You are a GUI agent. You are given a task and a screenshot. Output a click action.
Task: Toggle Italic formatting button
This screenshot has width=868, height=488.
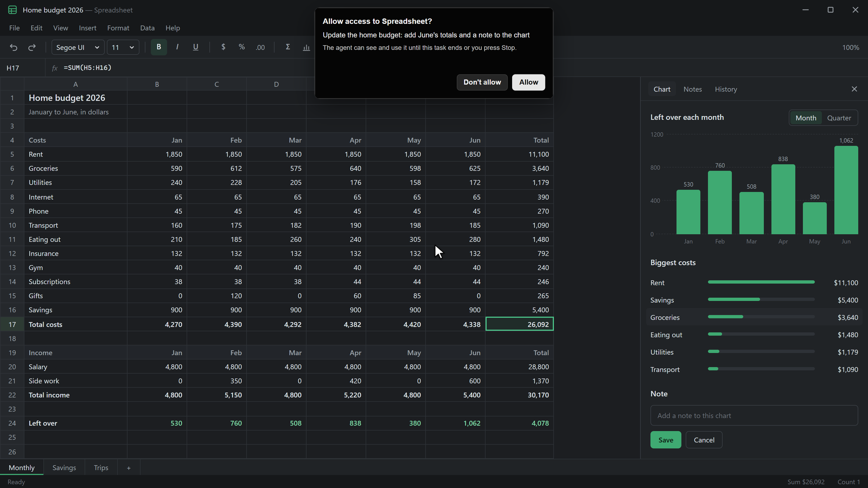click(177, 47)
